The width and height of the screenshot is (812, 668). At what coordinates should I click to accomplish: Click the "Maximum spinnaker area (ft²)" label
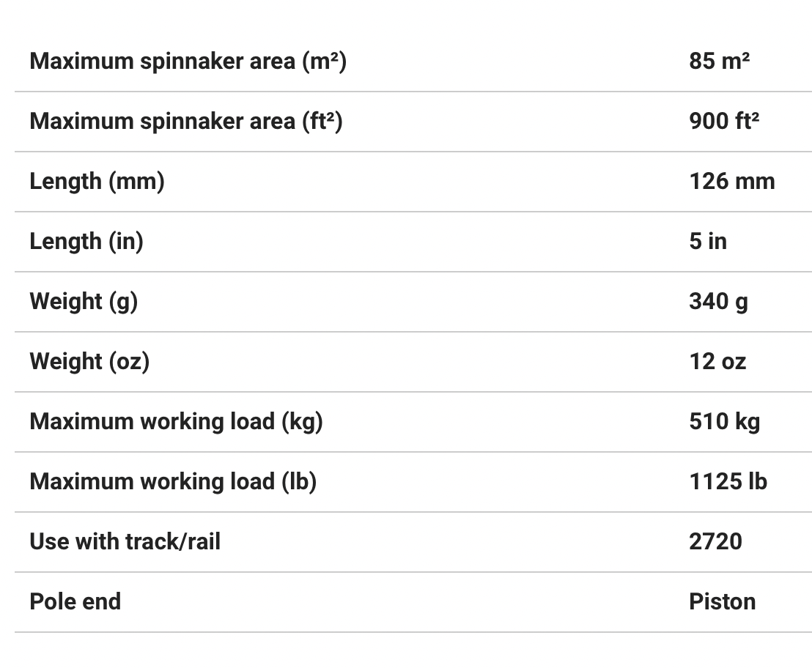(x=185, y=121)
